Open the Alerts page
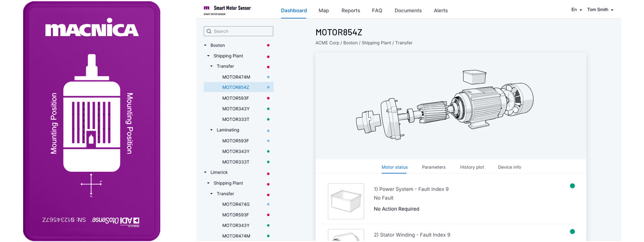The height and width of the screenshot is (242, 644). pos(440,10)
